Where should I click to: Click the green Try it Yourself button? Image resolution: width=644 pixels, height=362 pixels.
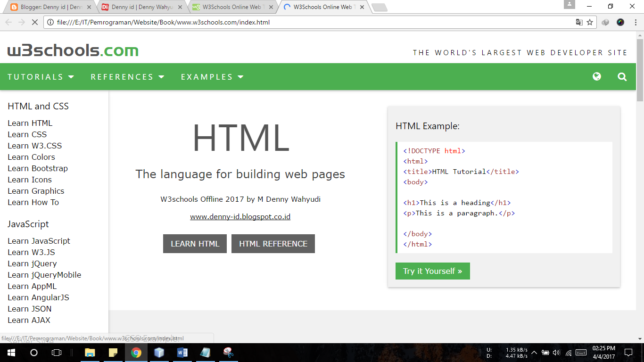pos(432,271)
